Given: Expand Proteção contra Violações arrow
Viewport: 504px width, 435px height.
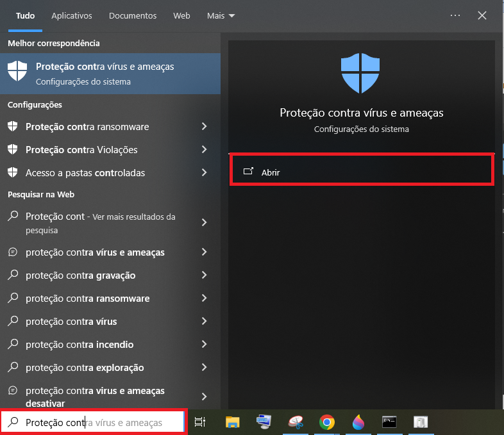Looking at the screenshot, I should point(204,149).
